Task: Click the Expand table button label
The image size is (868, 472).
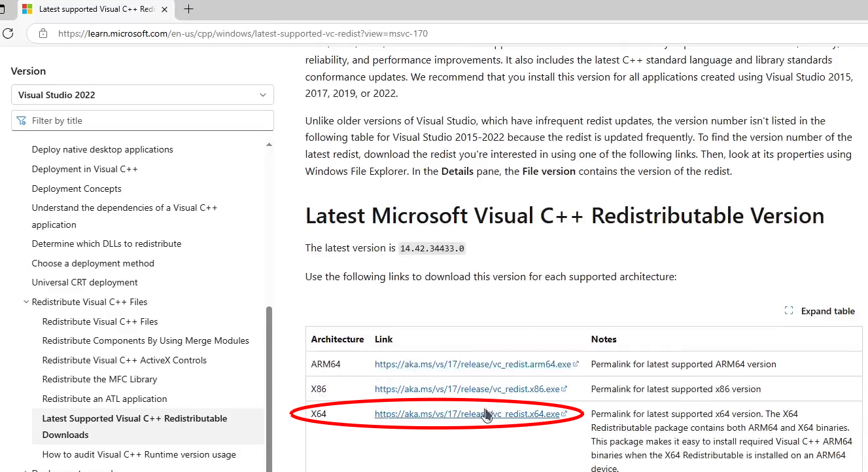Action: (828, 311)
